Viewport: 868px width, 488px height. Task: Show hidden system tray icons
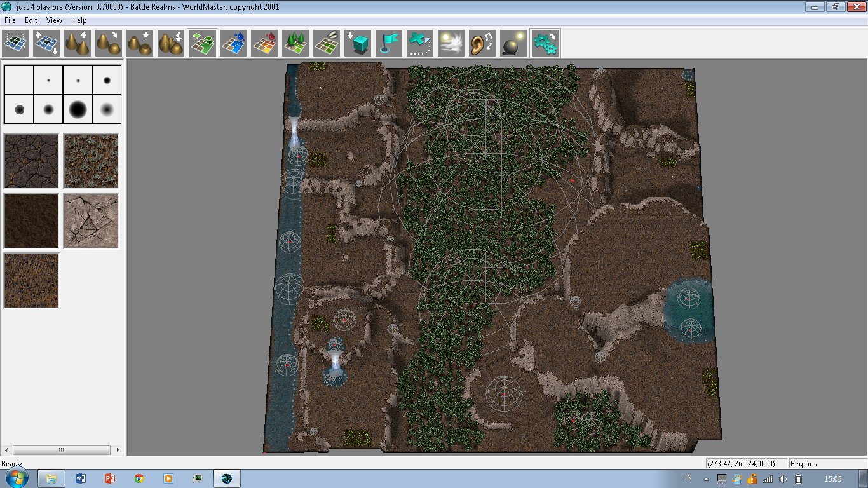point(706,479)
